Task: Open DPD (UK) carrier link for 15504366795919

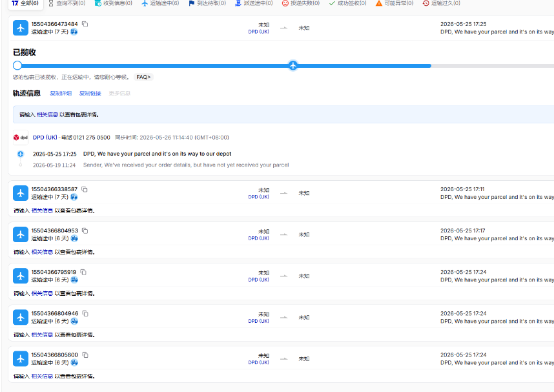Action: click(259, 280)
